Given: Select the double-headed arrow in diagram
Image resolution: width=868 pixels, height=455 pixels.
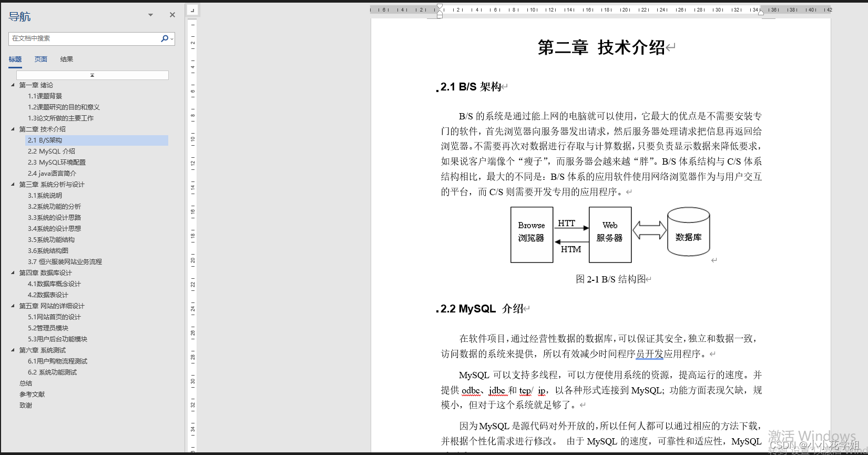Looking at the screenshot, I should [649, 230].
